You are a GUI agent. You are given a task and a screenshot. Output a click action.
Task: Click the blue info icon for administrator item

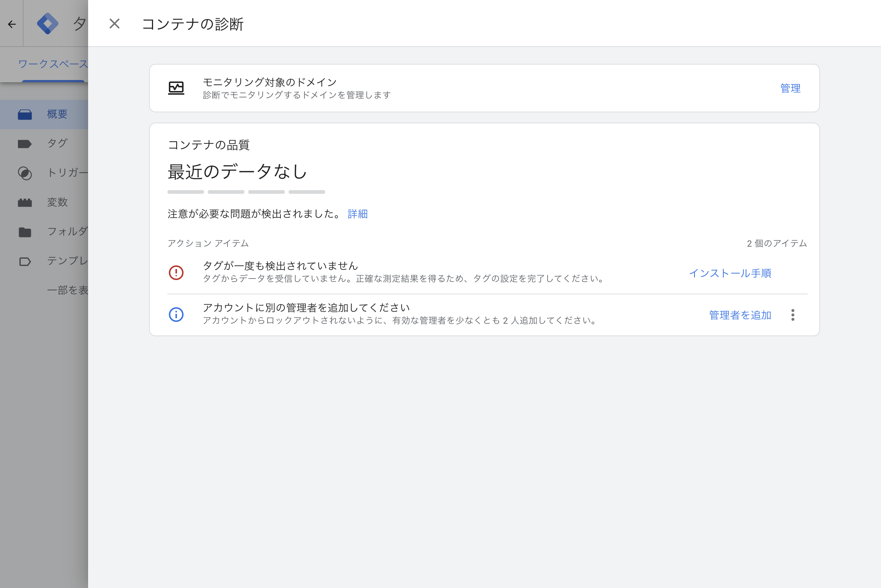176,314
